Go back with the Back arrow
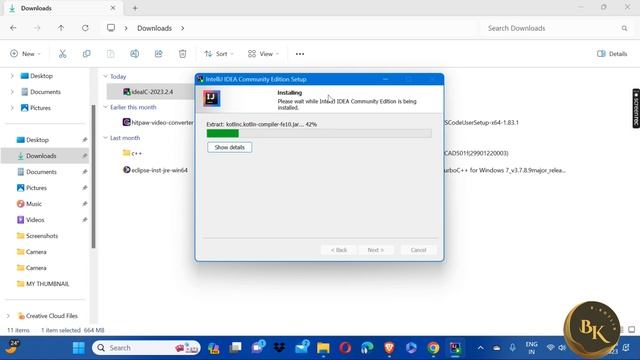 pos(13,28)
